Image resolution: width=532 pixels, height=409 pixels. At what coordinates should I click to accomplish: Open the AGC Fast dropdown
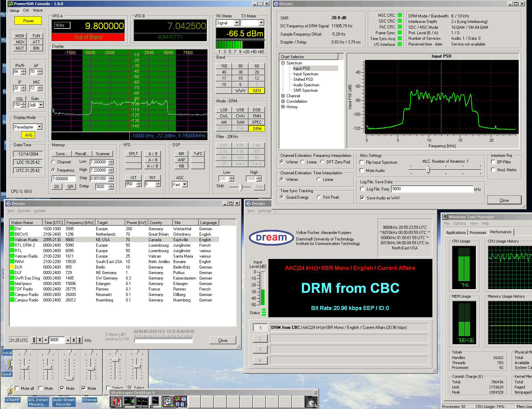tap(185, 185)
